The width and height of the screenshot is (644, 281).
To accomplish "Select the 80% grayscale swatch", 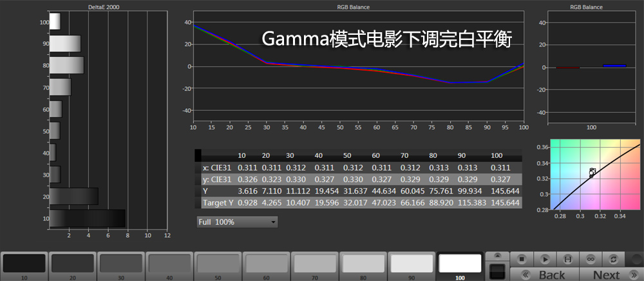I will tap(363, 264).
